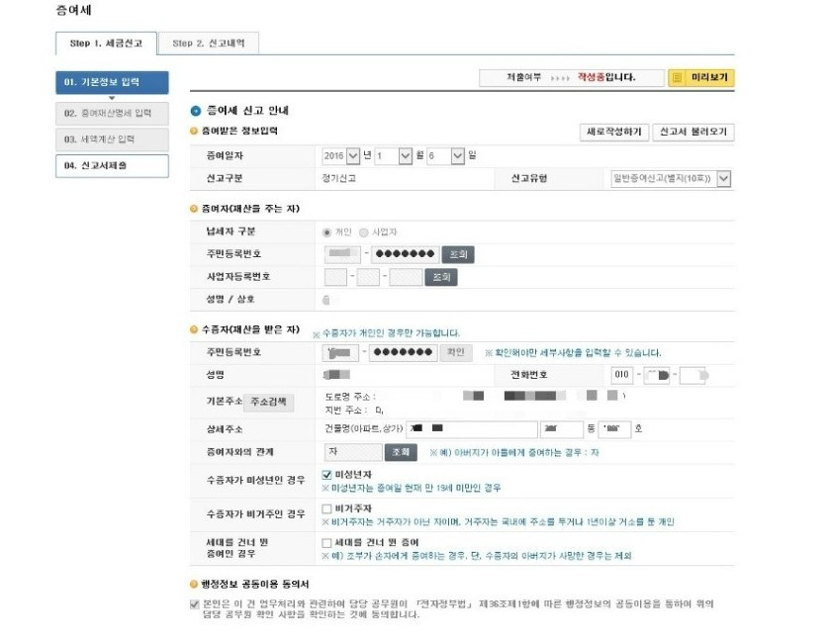This screenshot has width=831, height=644.
Task: Check 세대를 건너 뛴 증여 checkbox
Action: click(x=326, y=543)
